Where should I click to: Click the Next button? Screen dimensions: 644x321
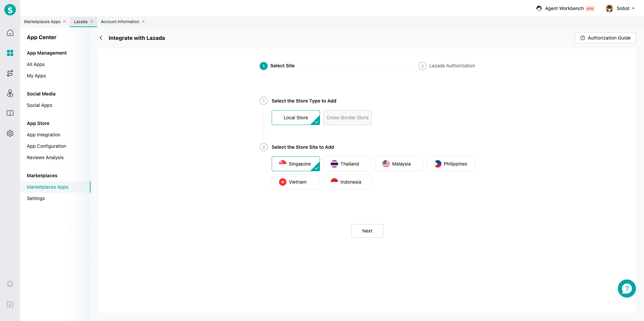click(367, 231)
